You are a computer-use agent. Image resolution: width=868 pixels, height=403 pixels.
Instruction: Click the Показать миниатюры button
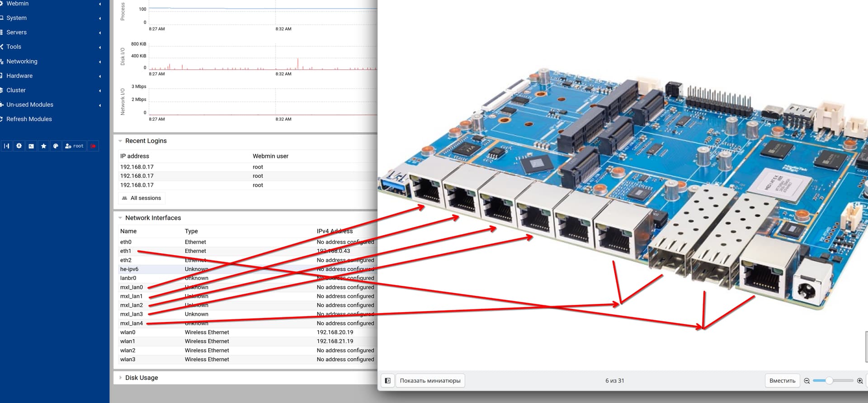(x=430, y=381)
